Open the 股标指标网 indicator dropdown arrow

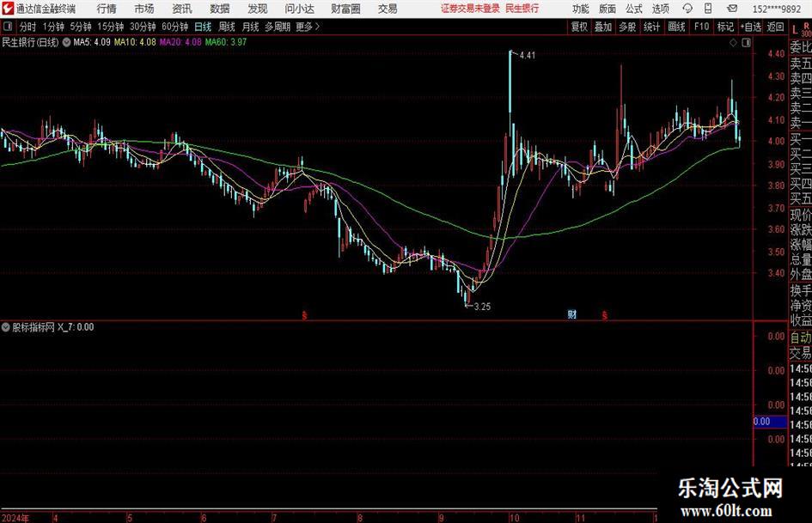click(6, 327)
